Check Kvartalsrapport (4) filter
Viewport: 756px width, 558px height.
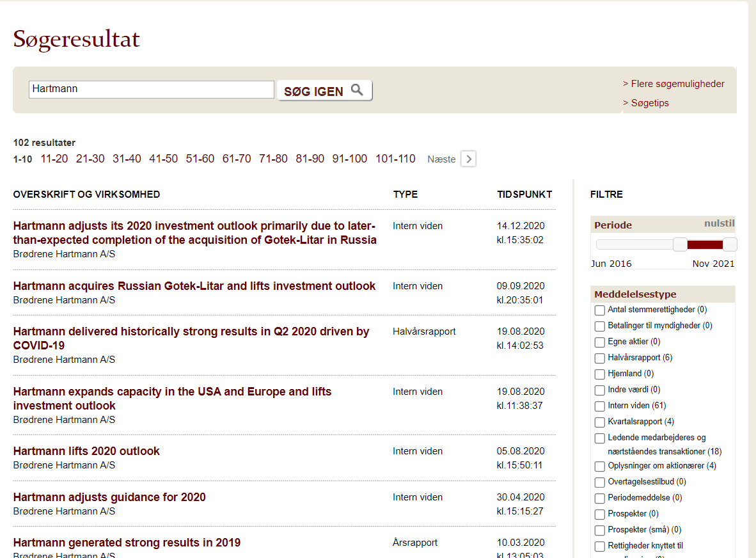(600, 422)
